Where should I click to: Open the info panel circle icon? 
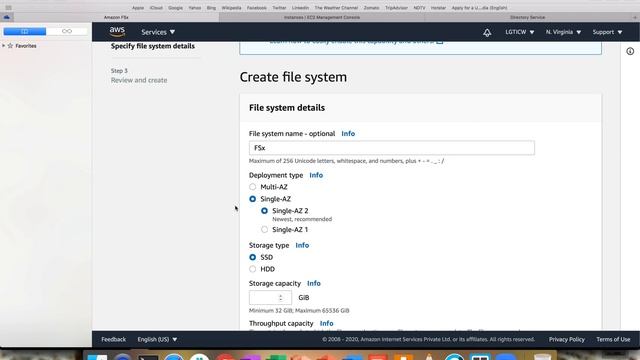[630, 51]
